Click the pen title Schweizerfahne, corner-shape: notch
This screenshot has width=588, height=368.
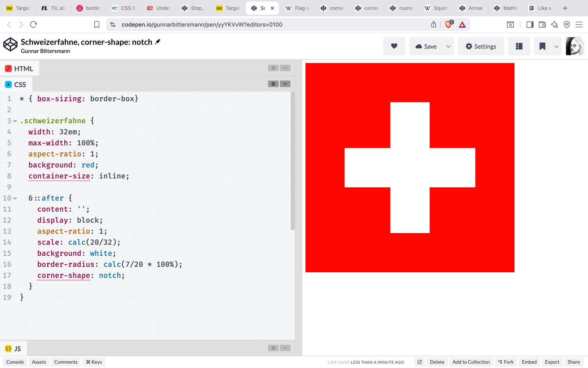coord(86,42)
